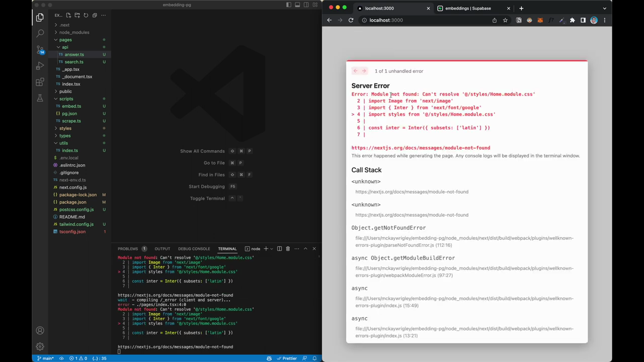Click New Folder icon in Explorer header
Image resolution: width=644 pixels, height=362 pixels.
coord(77,15)
